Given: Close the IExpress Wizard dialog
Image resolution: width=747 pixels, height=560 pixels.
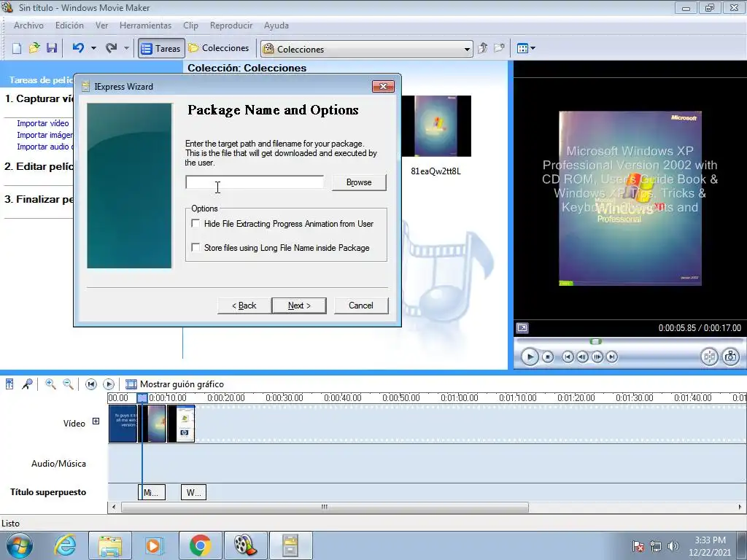Looking at the screenshot, I should click(383, 86).
